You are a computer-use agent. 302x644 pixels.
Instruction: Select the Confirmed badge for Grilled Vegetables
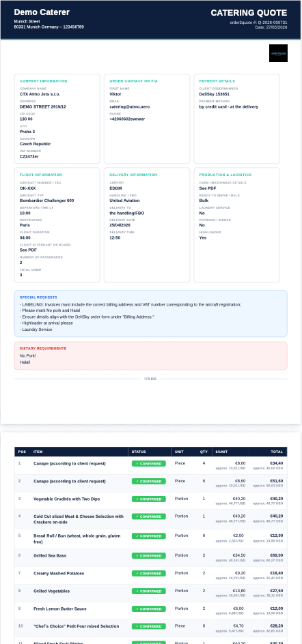click(148, 591)
